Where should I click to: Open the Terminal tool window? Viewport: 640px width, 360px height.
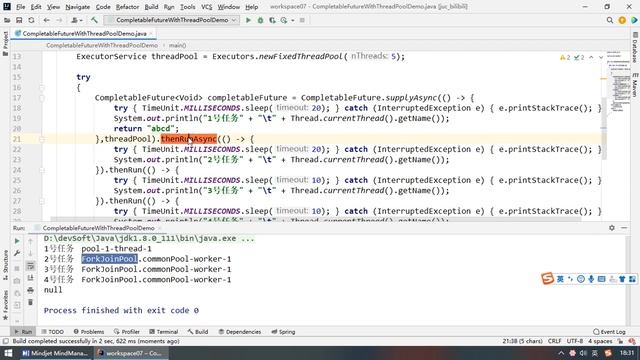pos(164,332)
